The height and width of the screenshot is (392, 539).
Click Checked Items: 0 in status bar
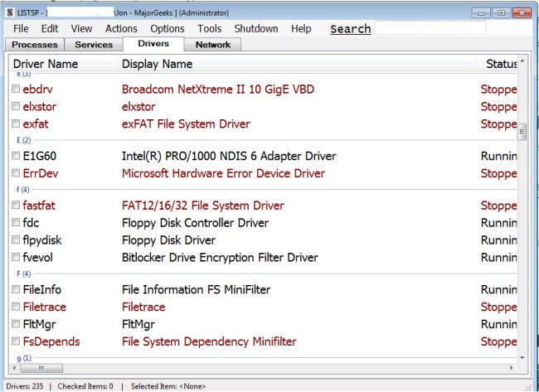(x=85, y=386)
